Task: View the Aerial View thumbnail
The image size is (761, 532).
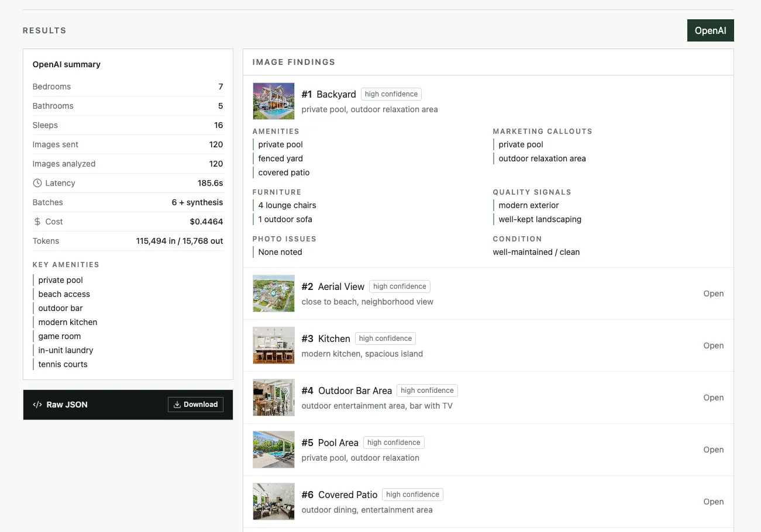Action: point(274,293)
